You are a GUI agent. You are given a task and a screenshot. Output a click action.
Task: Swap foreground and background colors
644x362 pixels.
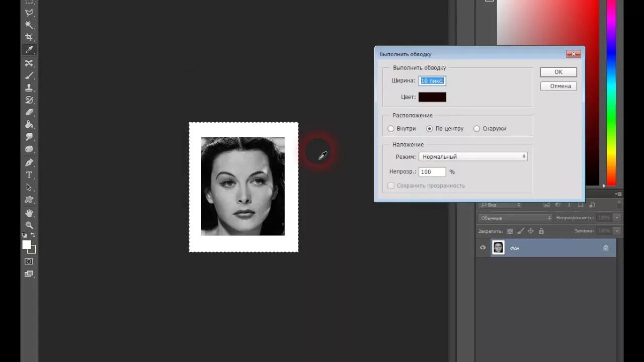(x=33, y=235)
